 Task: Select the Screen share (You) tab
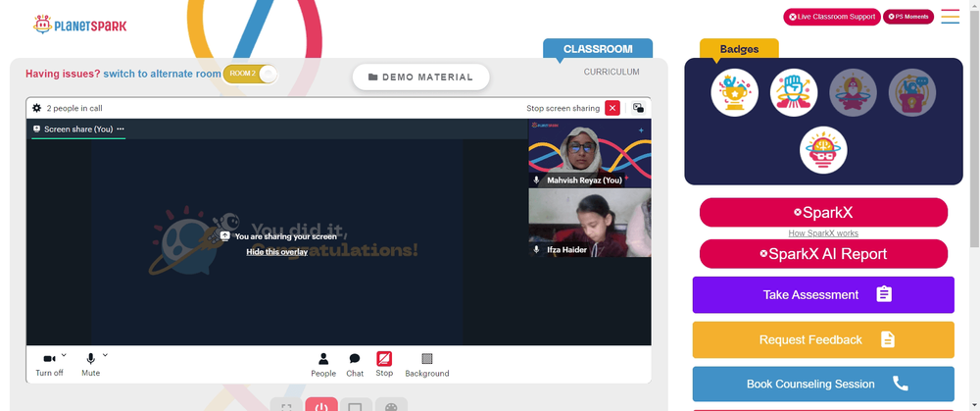click(x=78, y=128)
